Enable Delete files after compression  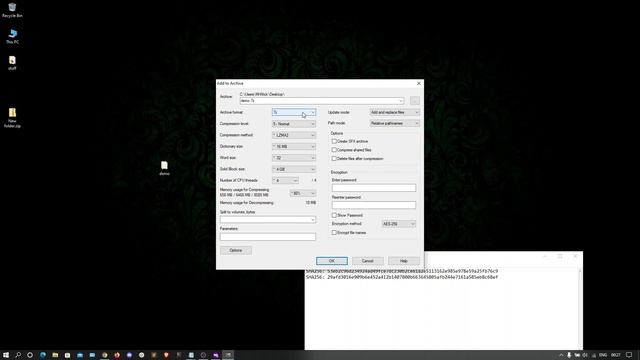click(334, 158)
